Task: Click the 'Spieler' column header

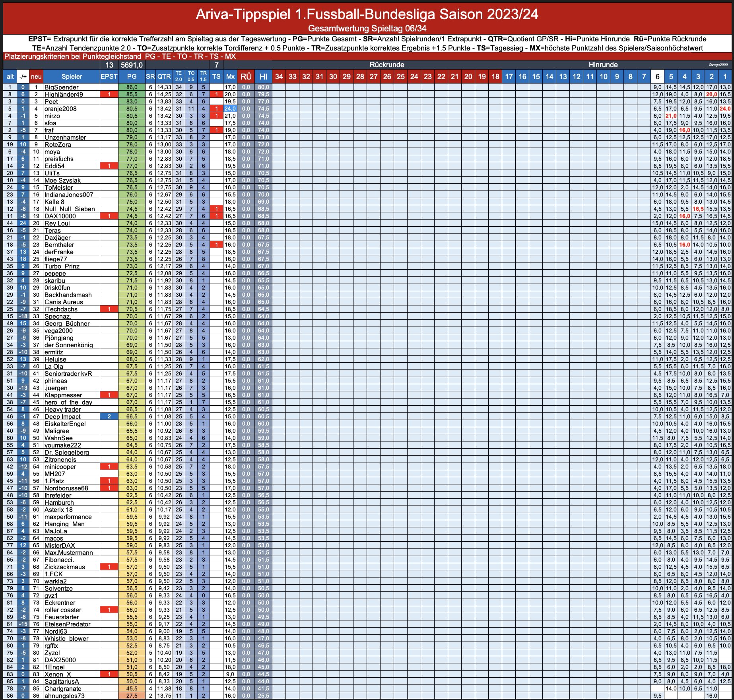Action: (x=72, y=77)
